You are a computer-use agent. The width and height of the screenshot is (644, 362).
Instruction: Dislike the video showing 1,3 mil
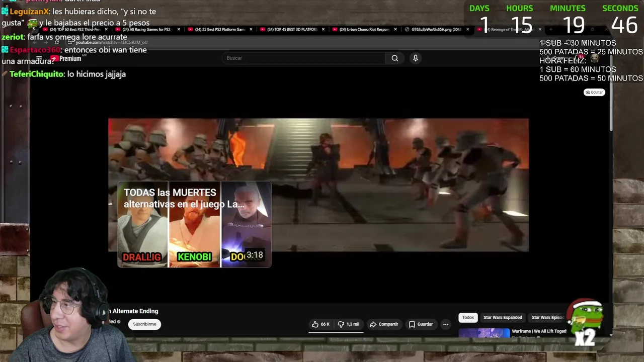point(349,324)
